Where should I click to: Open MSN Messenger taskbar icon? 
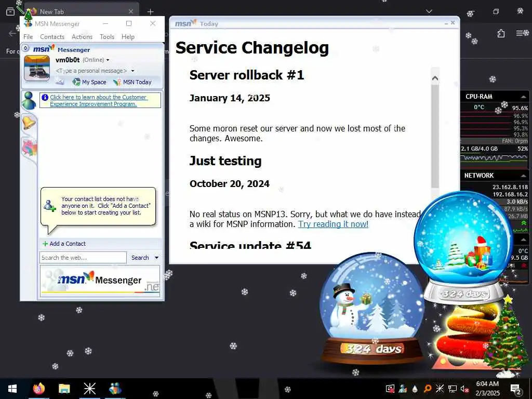(115, 389)
